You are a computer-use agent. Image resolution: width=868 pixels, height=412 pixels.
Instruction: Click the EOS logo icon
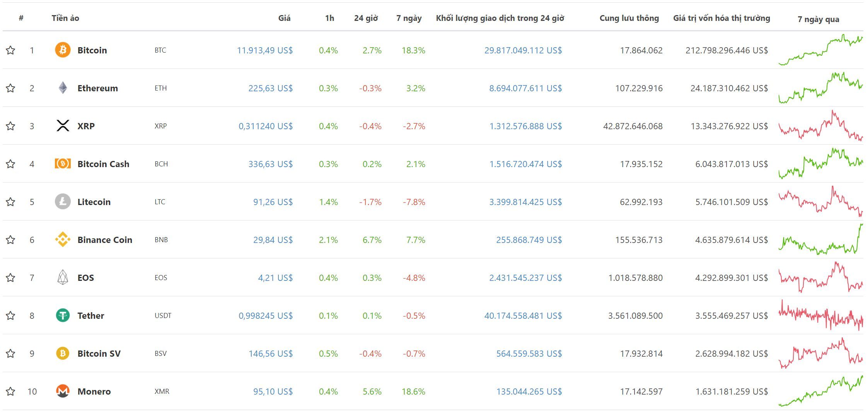point(63,277)
